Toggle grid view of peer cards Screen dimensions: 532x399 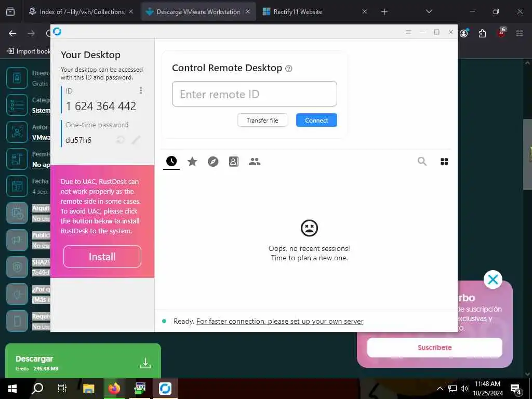pyautogui.click(x=444, y=162)
